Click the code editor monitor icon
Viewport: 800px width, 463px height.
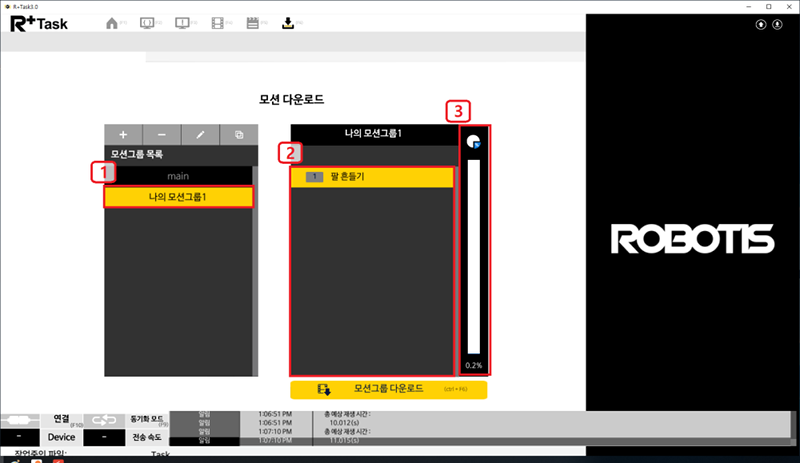[x=147, y=22]
